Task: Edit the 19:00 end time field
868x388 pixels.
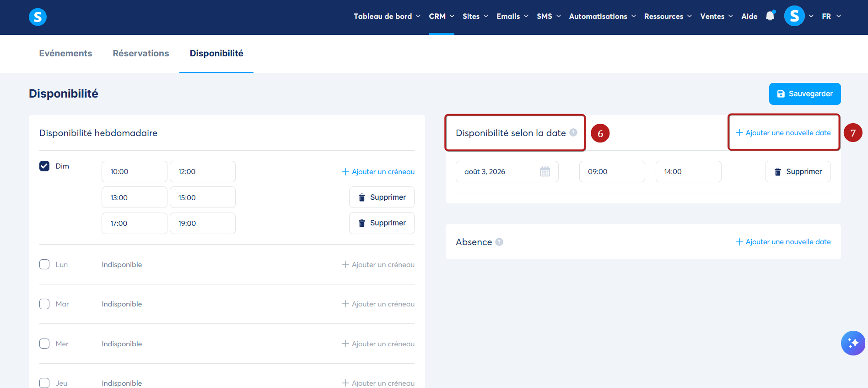Action: [x=203, y=223]
